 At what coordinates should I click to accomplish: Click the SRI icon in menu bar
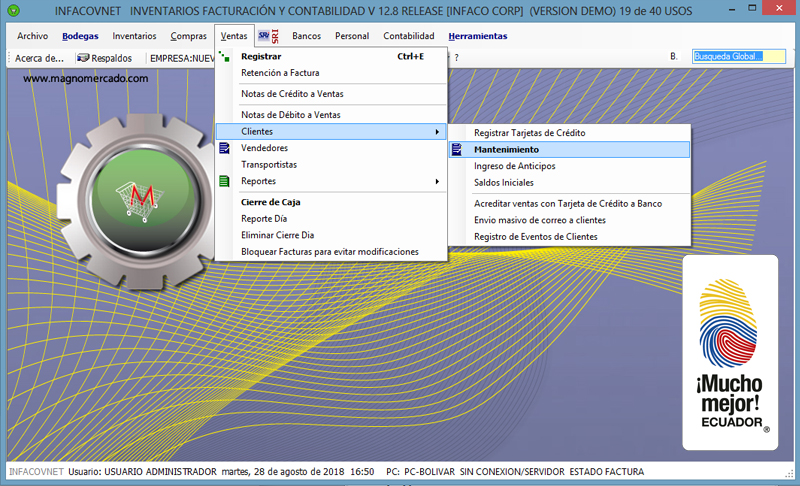point(269,36)
